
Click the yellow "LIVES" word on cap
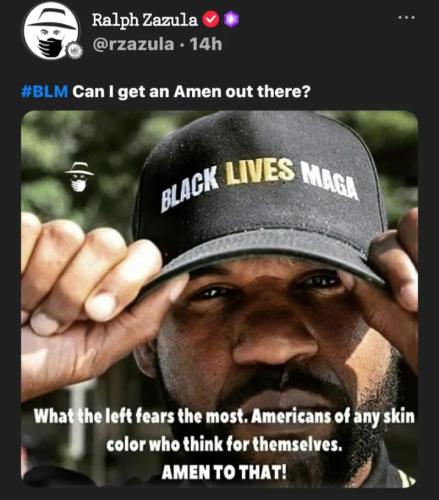(260, 171)
